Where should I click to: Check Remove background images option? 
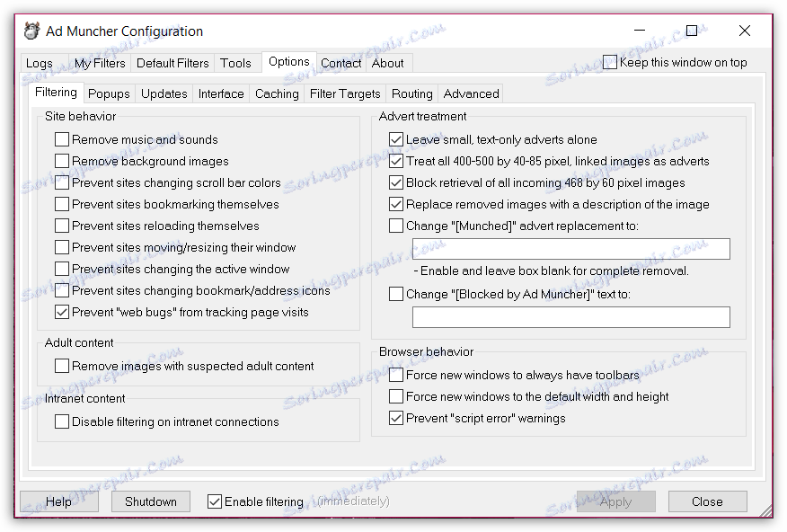pyautogui.click(x=62, y=161)
